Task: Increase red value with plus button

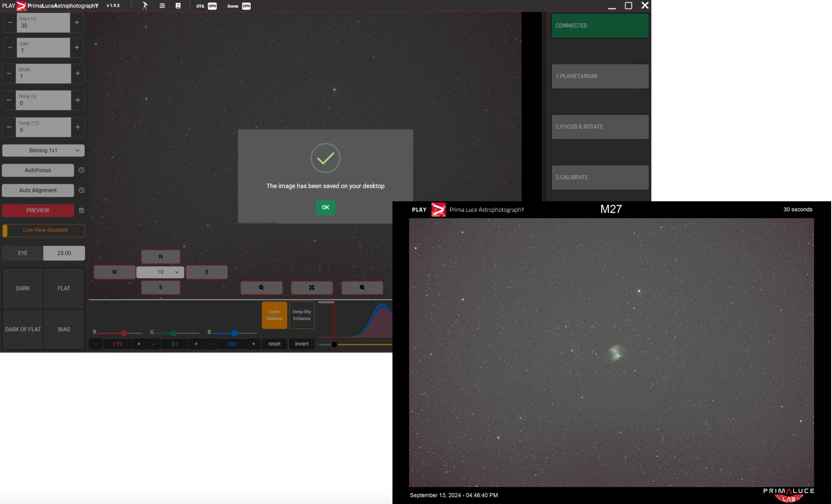Action: pos(139,344)
